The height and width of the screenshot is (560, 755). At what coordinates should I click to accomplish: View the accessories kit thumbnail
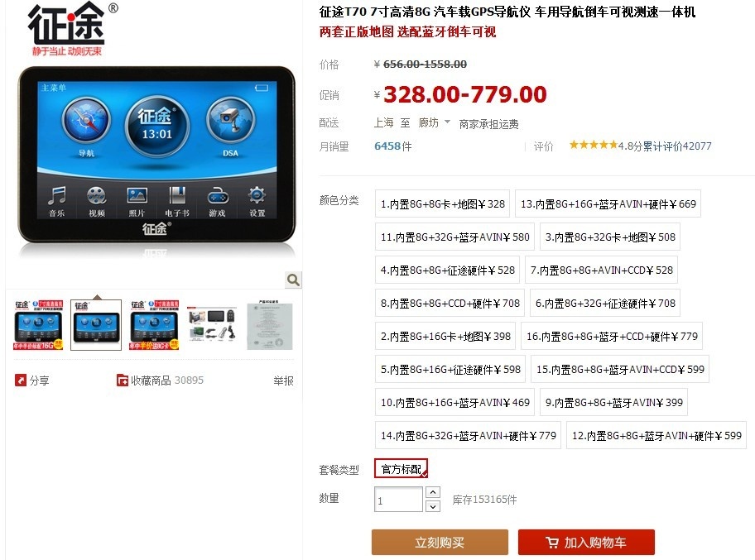(x=212, y=325)
